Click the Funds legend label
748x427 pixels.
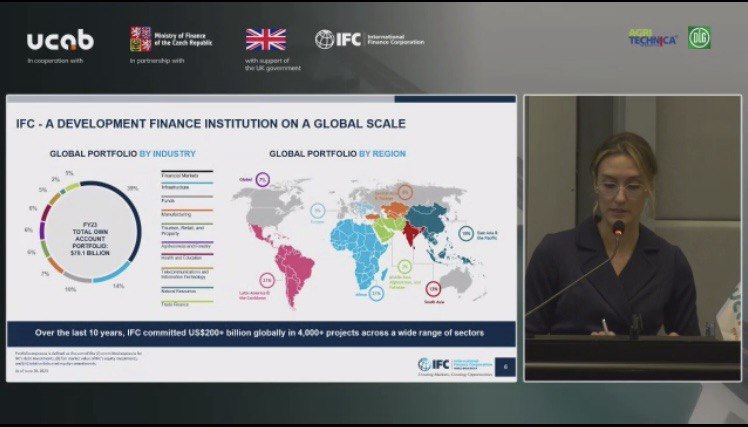(x=168, y=201)
